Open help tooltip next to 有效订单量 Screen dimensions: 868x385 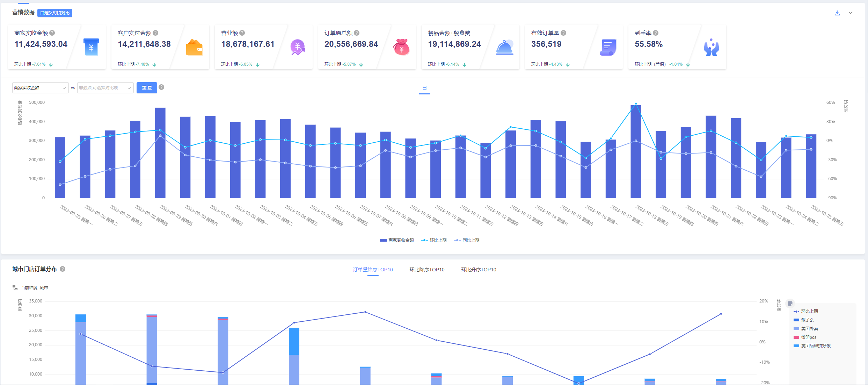[563, 33]
